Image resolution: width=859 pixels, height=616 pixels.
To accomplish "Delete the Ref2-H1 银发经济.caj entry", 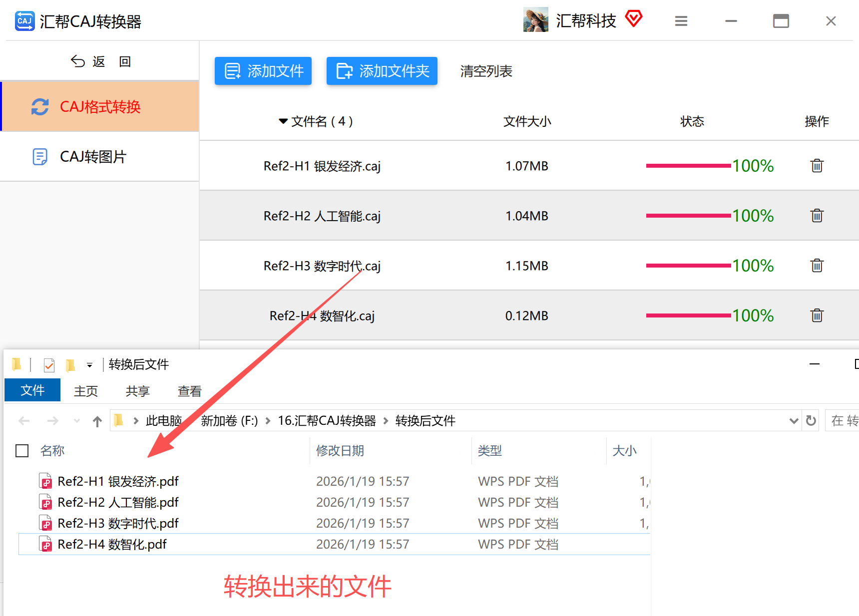I will click(x=817, y=165).
